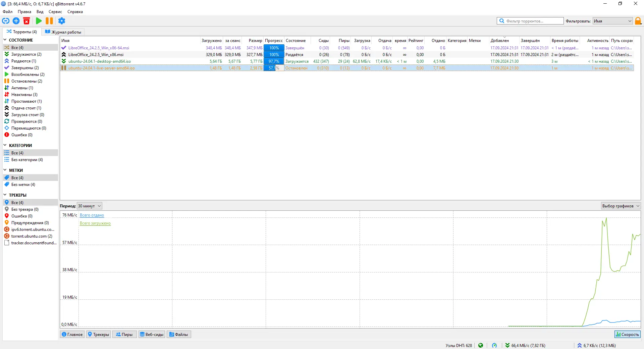Open the Вид menu
Screen dimensions: 644x349
pos(40,12)
